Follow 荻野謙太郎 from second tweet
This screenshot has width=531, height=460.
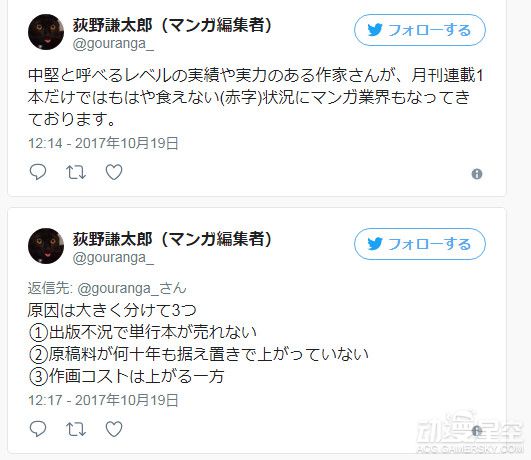(x=420, y=244)
